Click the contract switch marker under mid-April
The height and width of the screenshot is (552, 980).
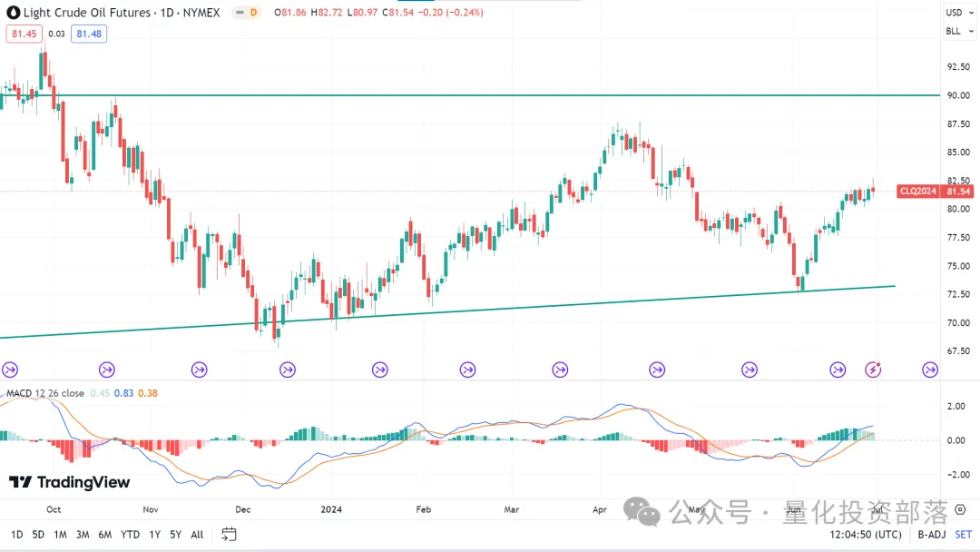[x=657, y=370]
